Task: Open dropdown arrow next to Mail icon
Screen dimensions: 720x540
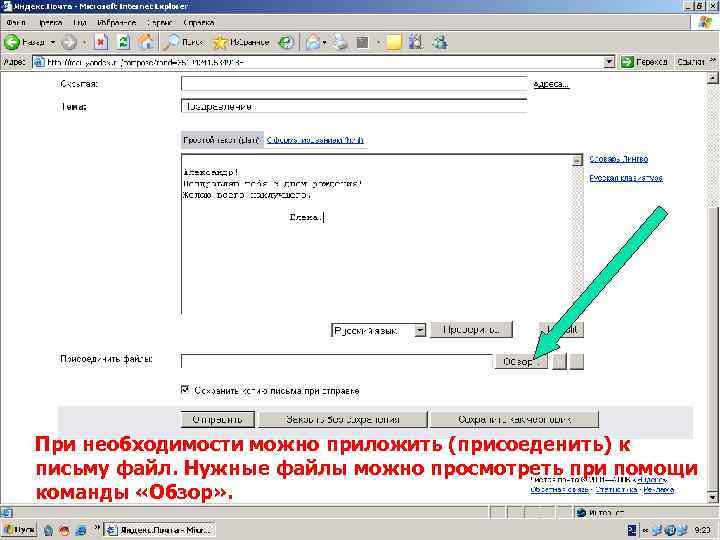Action: 324,43
